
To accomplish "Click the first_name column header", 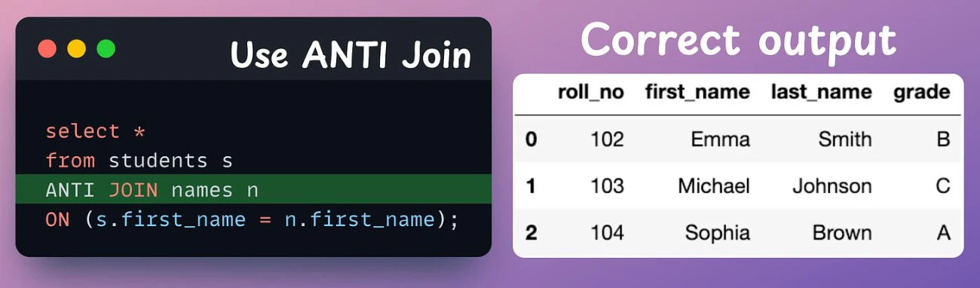I will click(697, 93).
